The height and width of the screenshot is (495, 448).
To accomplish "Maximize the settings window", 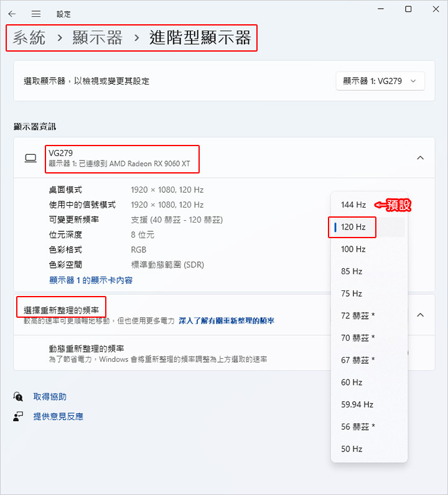I will coord(408,9).
